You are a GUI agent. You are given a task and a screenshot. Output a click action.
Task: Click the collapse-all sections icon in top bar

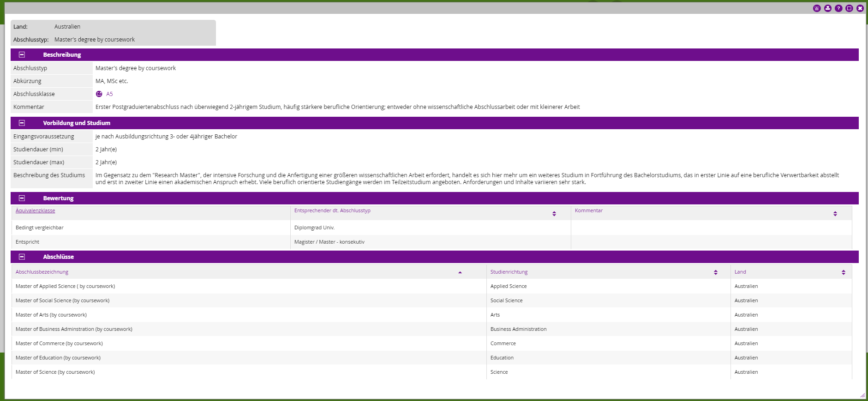(x=817, y=8)
